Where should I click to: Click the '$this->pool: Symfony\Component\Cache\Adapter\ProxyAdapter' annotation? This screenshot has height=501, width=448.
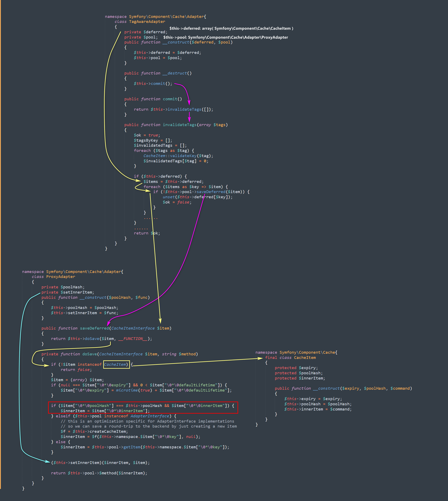226,37
